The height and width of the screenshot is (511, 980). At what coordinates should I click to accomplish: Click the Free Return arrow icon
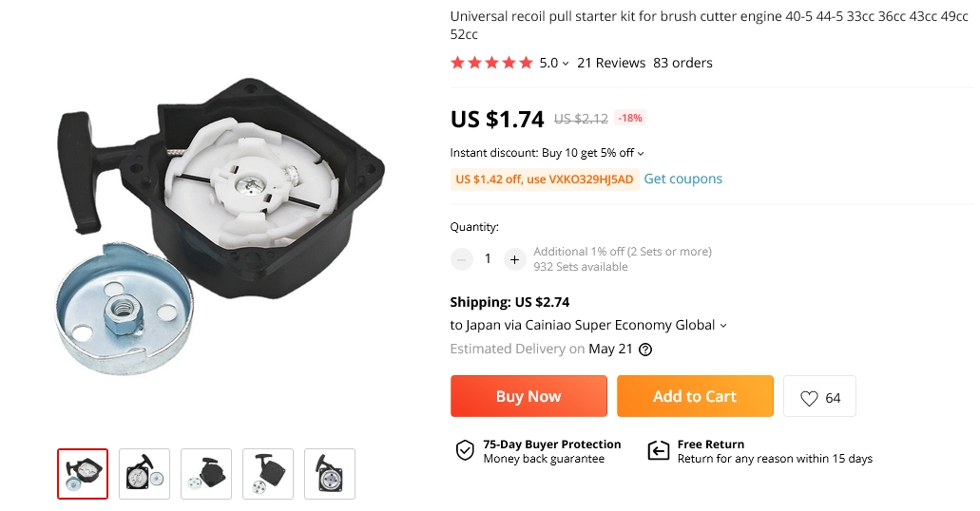658,450
